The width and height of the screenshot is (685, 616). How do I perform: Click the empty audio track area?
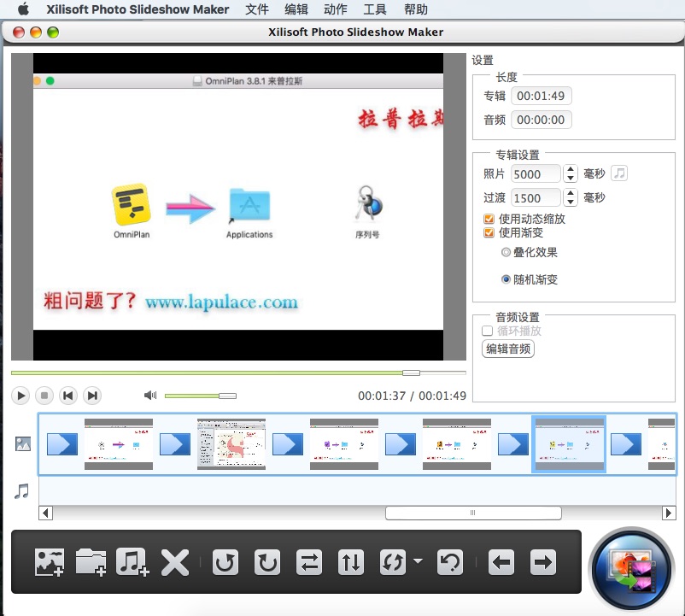(357, 490)
